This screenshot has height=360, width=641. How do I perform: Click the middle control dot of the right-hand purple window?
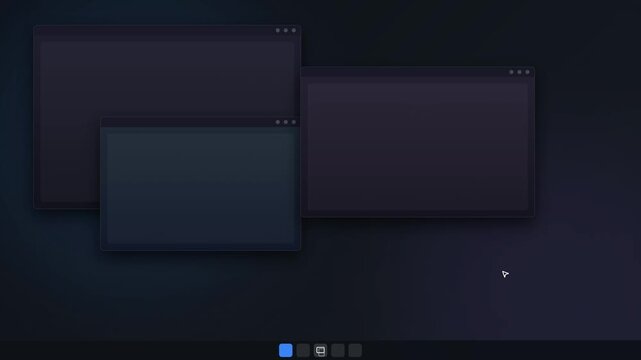click(x=519, y=72)
